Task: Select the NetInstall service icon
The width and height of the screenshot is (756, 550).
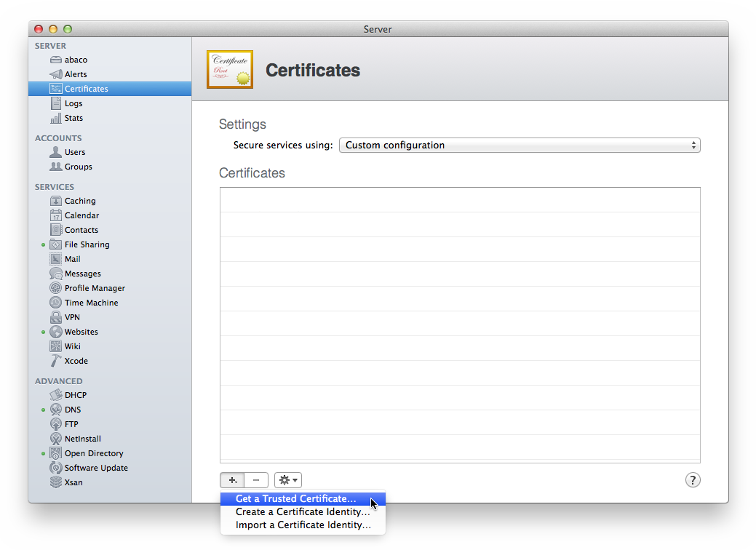Action: pos(56,439)
